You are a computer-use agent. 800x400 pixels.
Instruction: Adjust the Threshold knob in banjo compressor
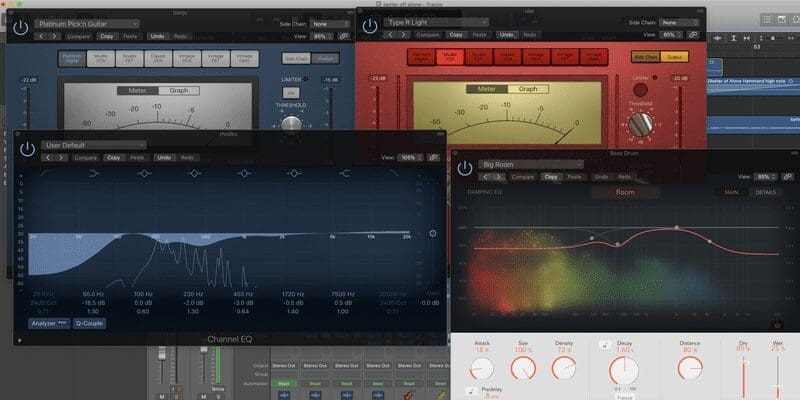pyautogui.click(x=291, y=125)
